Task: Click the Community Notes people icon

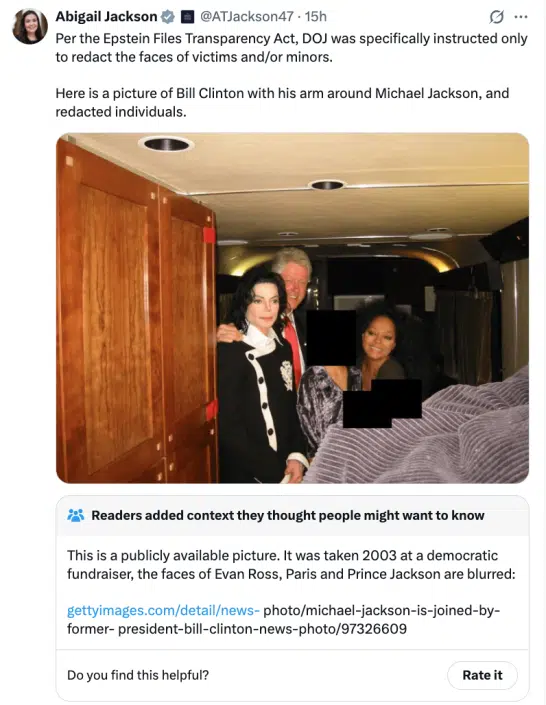Action: tap(76, 515)
